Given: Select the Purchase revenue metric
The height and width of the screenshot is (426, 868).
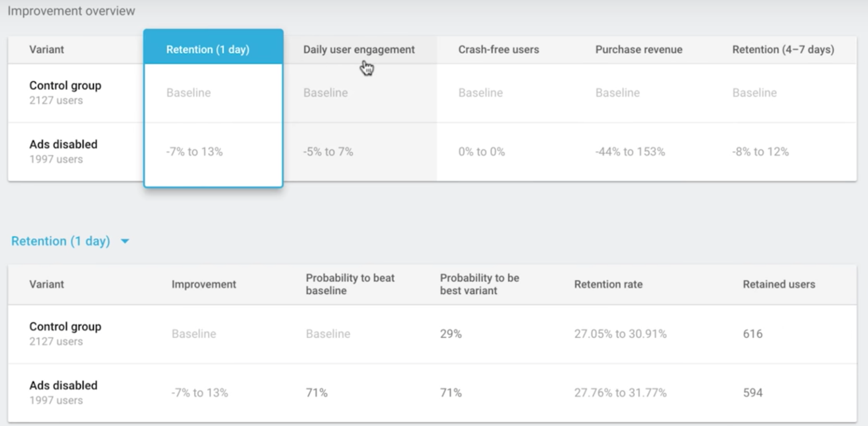Looking at the screenshot, I should [639, 50].
